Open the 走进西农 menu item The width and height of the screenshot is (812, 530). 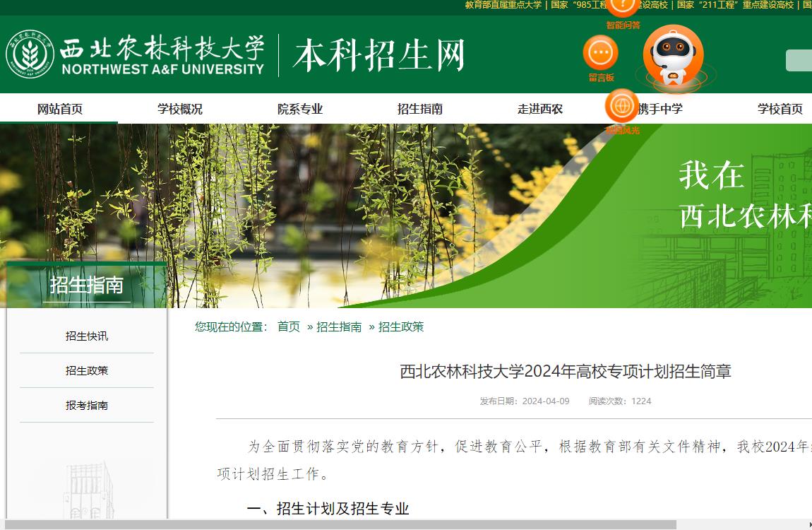(x=540, y=109)
